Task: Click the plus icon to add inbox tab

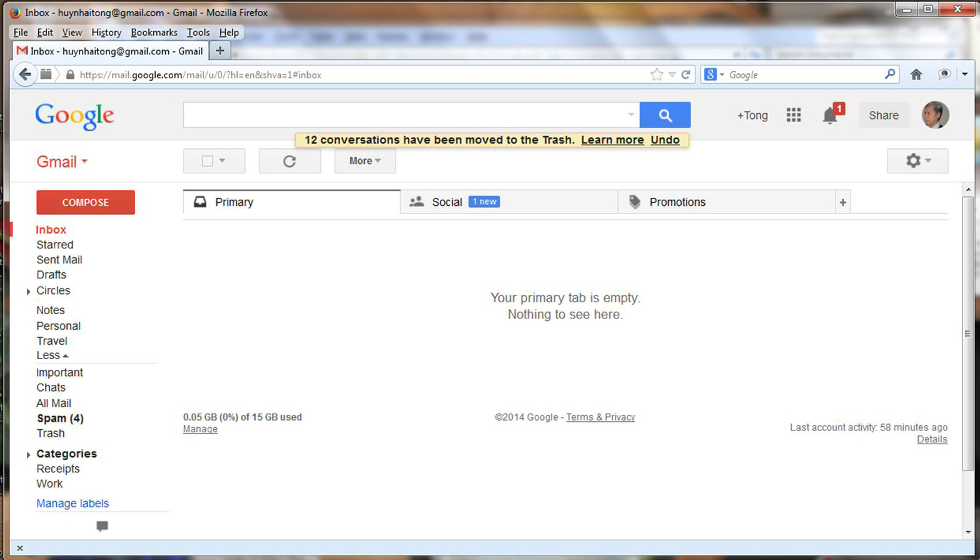Action: [842, 202]
